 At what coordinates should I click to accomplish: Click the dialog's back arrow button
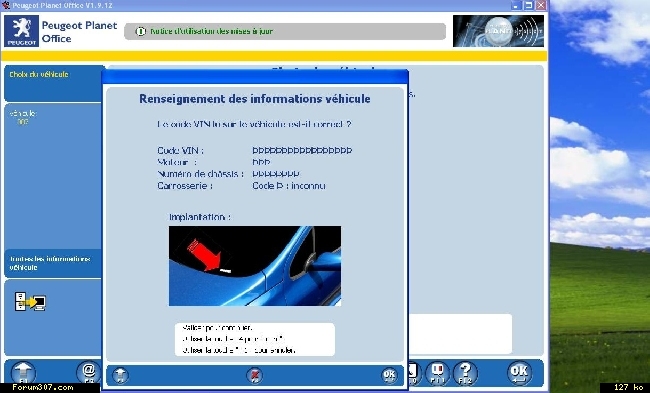(121, 376)
